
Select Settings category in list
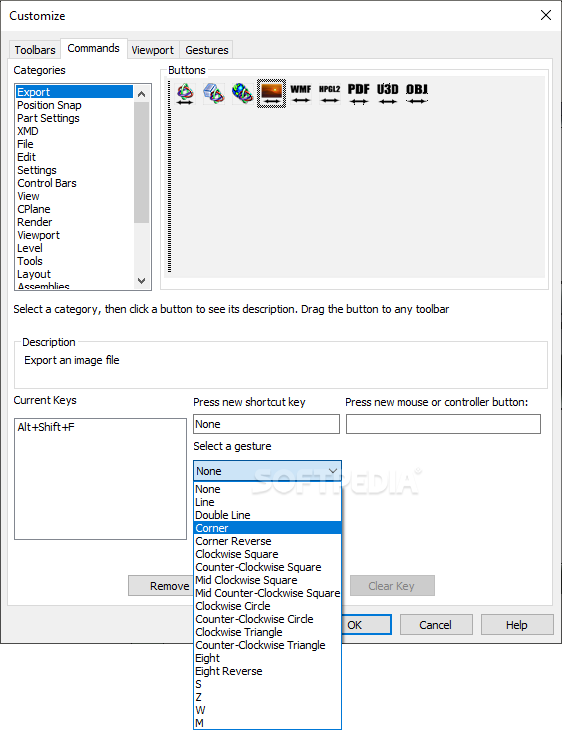point(74,170)
